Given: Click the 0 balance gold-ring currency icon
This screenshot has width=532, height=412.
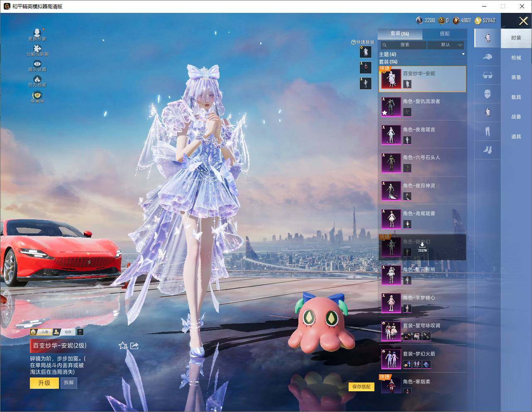Looking at the screenshot, I should (x=442, y=20).
